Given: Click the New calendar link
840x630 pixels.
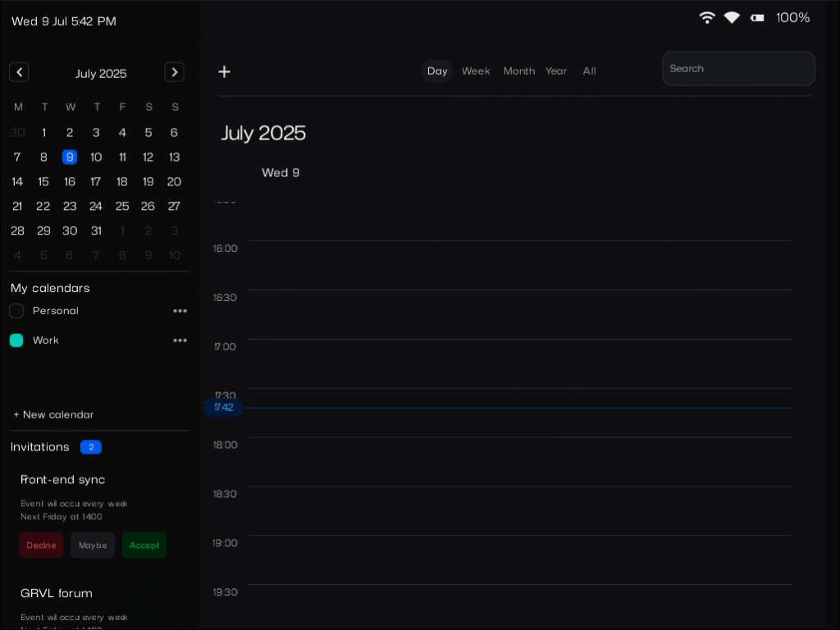Looking at the screenshot, I should point(54,414).
